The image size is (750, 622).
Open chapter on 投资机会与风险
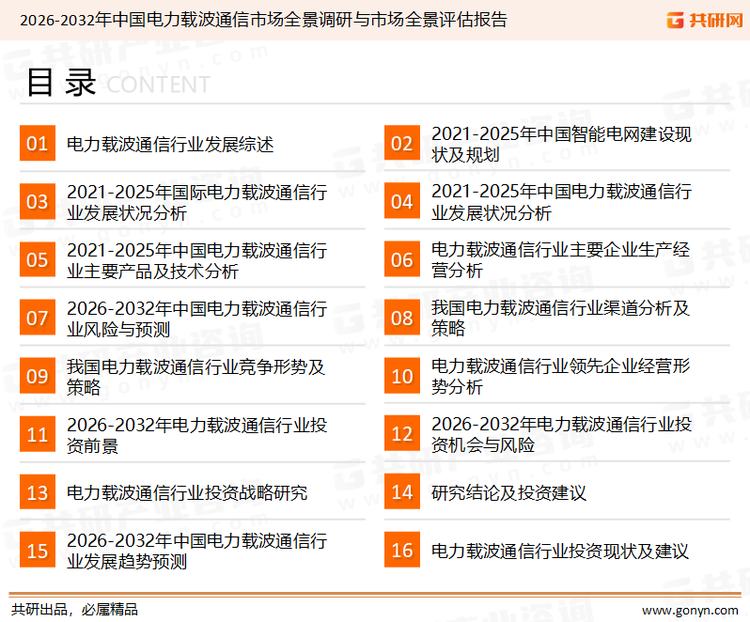(561, 434)
